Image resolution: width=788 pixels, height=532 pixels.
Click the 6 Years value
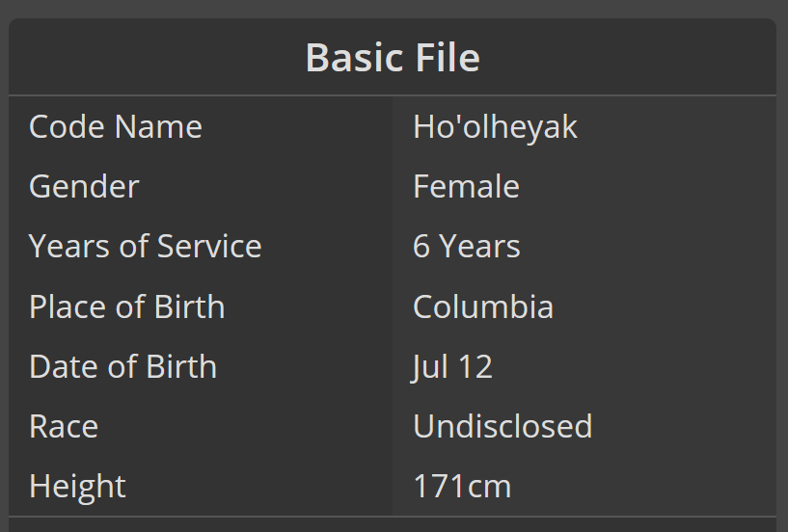point(467,246)
